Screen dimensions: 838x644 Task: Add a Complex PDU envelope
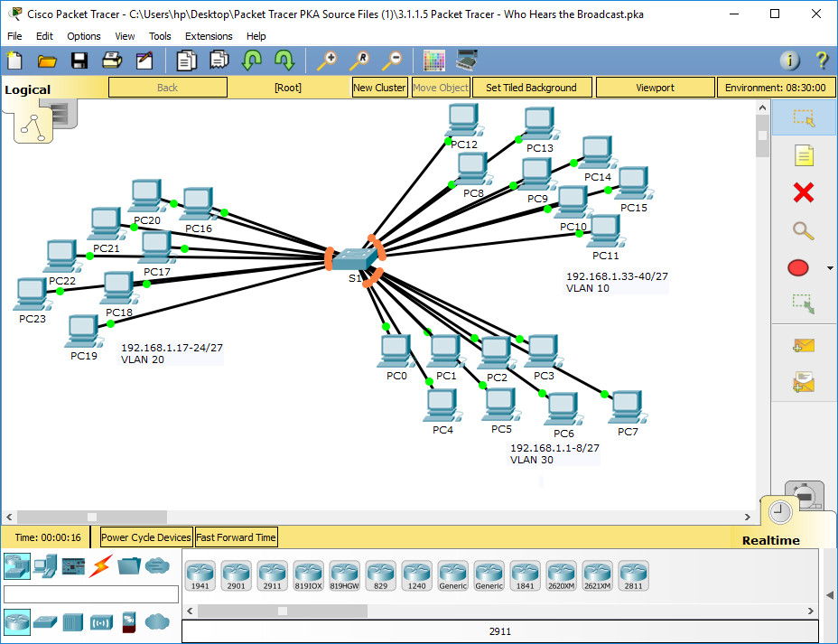coord(804,381)
